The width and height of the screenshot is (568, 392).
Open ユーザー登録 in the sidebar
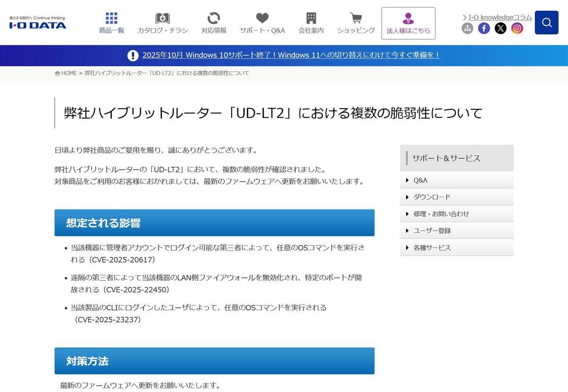tap(457, 231)
